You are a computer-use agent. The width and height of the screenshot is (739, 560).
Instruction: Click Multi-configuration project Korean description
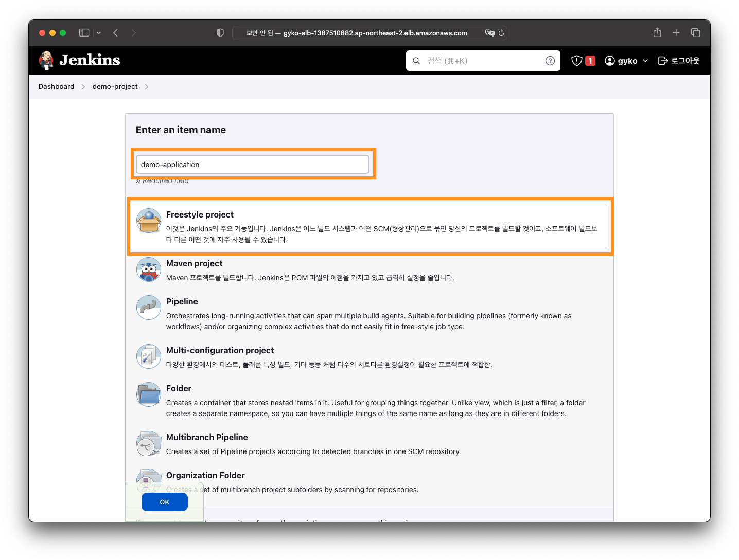[329, 365]
